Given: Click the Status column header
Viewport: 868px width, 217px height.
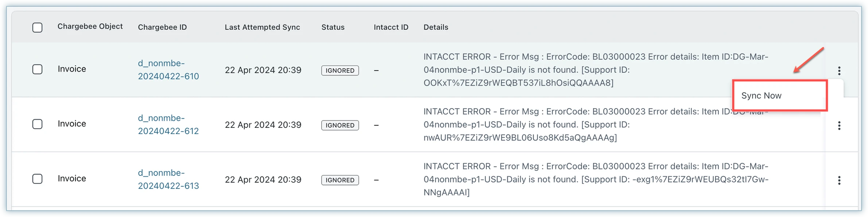Looking at the screenshot, I should 333,27.
